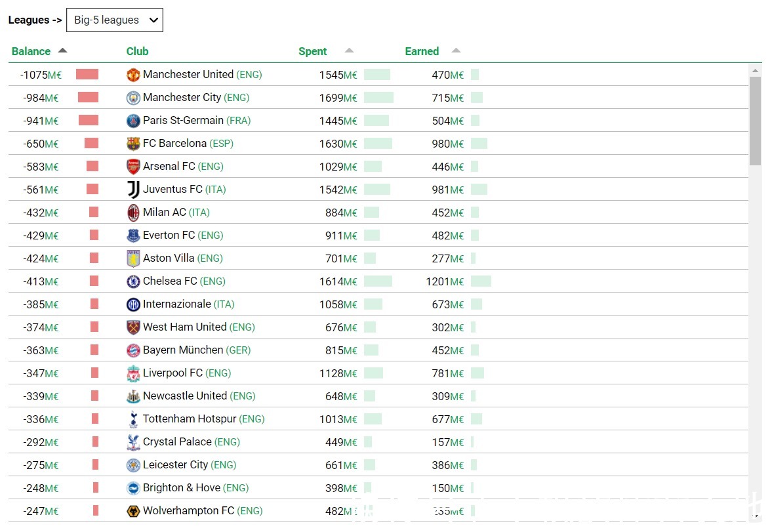Image resolution: width=772 pixels, height=532 pixels.
Task: Click the Bayern München crest icon
Action: [133, 350]
